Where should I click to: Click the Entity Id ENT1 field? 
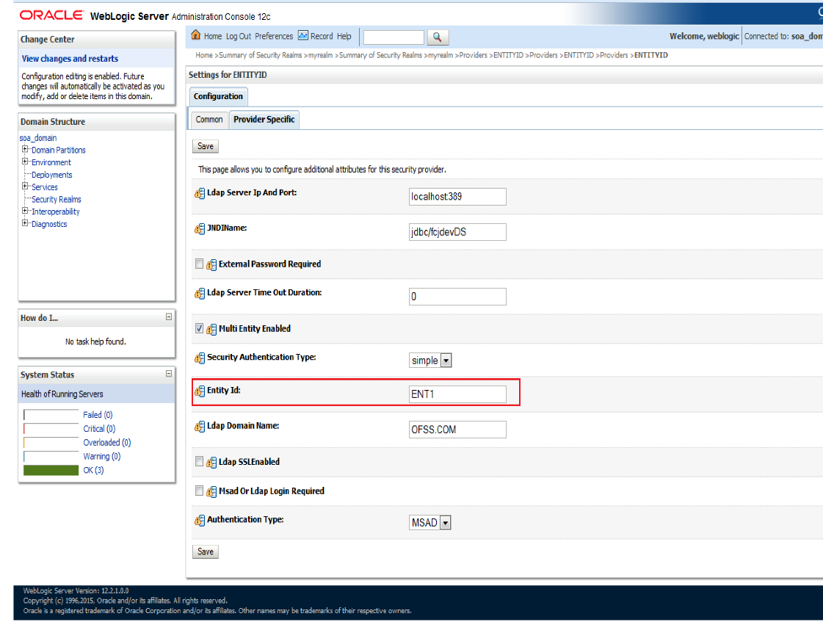(457, 394)
